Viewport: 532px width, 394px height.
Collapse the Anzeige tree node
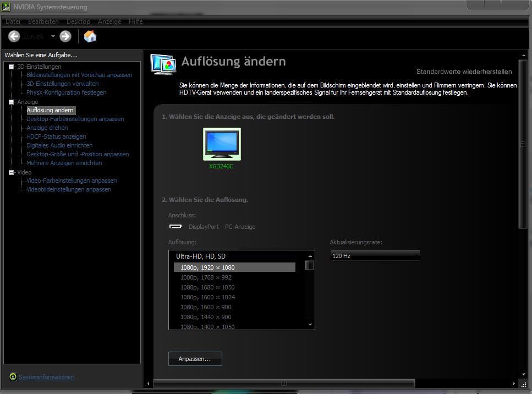[11, 102]
